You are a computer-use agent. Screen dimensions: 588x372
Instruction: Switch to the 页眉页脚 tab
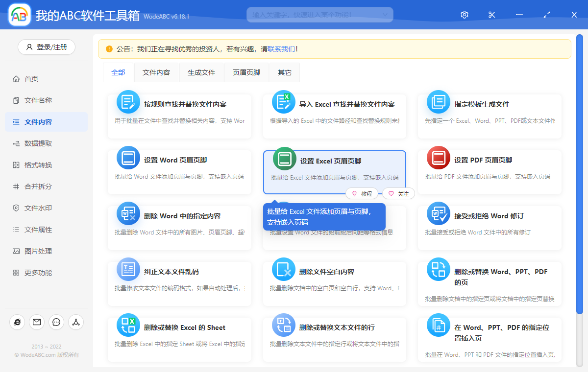tap(246, 72)
